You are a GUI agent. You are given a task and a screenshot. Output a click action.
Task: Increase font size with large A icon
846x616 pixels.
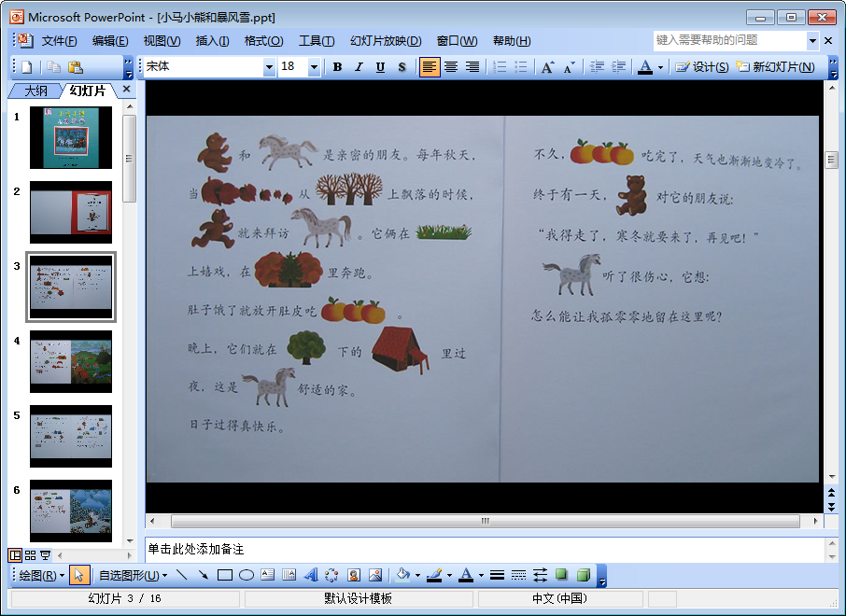(x=547, y=67)
